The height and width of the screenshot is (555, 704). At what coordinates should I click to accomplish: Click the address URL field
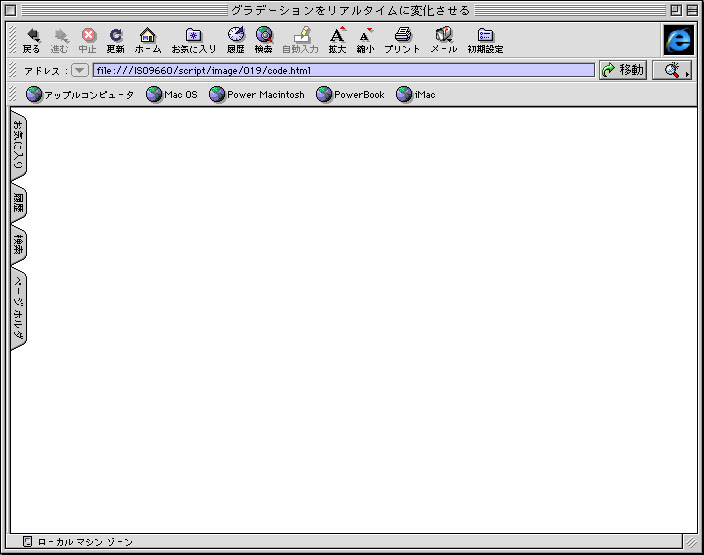343,70
